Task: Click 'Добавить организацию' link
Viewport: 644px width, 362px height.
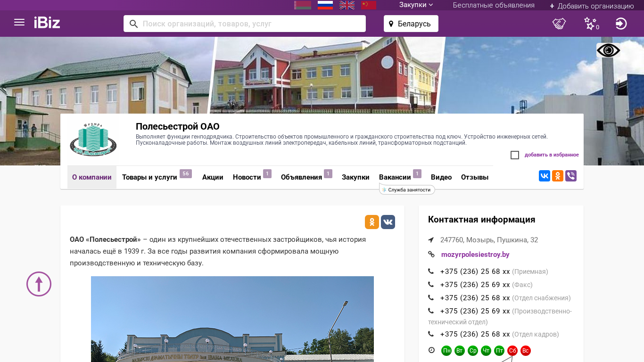Action: coord(592,6)
